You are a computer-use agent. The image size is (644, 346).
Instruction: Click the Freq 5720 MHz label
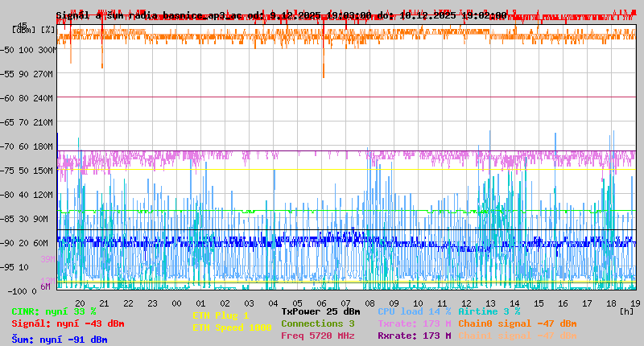(x=318, y=336)
